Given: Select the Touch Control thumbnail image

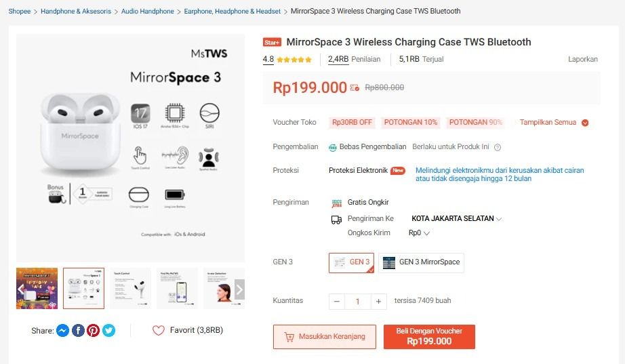Looking at the screenshot, I should [130, 288].
